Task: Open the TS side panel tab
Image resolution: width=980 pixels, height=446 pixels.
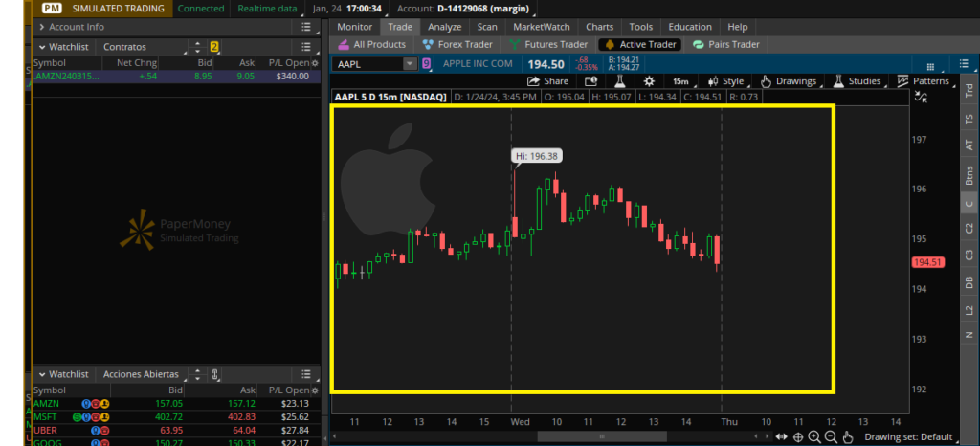Action: (969, 118)
